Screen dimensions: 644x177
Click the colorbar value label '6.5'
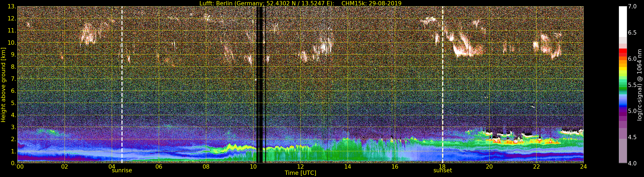pyautogui.click(x=632, y=33)
